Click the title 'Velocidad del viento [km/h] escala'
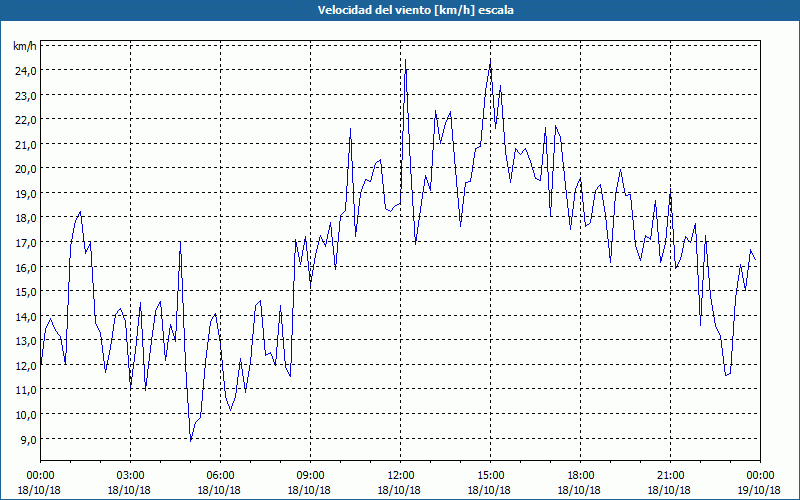Screen dimensions: 800x500 [415, 10]
